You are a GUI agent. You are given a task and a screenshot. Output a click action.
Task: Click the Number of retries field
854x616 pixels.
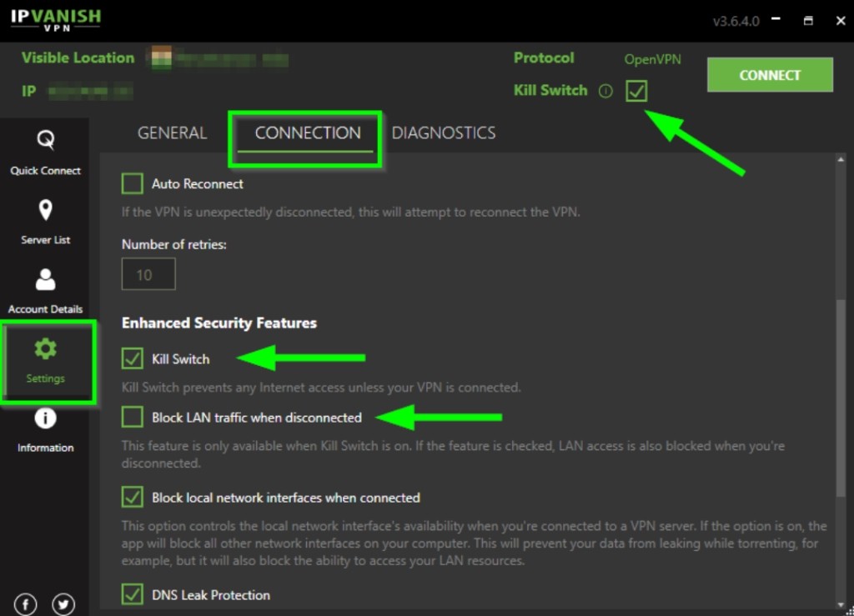point(148,274)
